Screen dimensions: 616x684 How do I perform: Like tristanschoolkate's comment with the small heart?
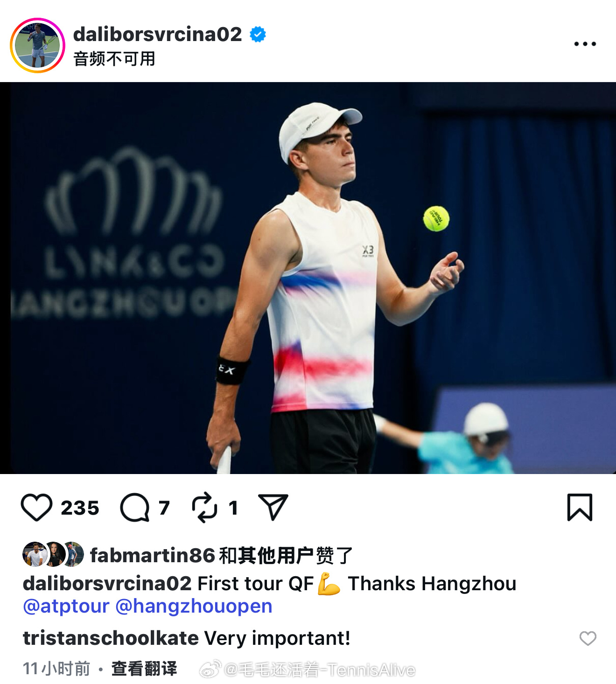tap(588, 638)
